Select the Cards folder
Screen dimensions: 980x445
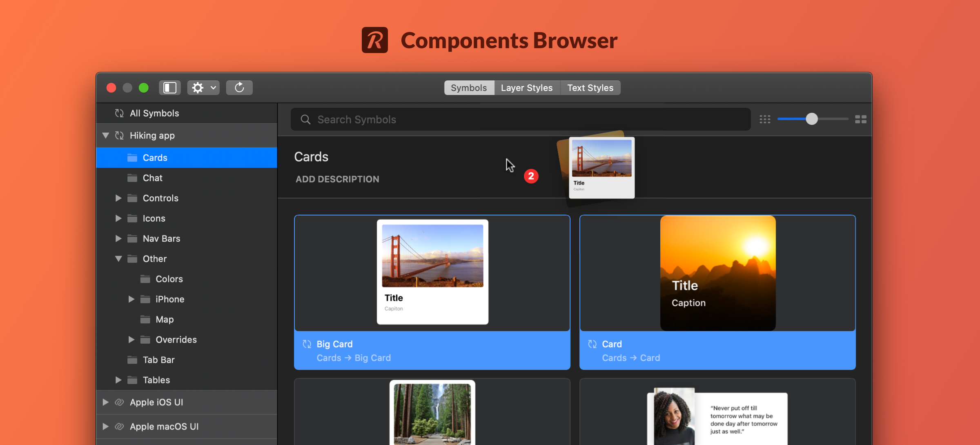click(x=187, y=158)
